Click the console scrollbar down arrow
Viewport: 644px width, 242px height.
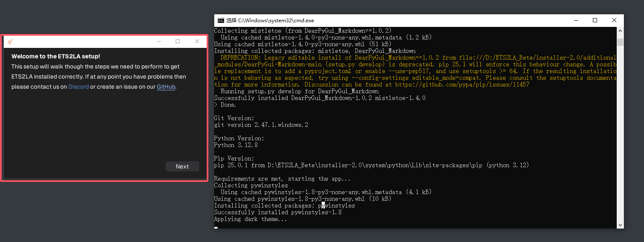620,225
